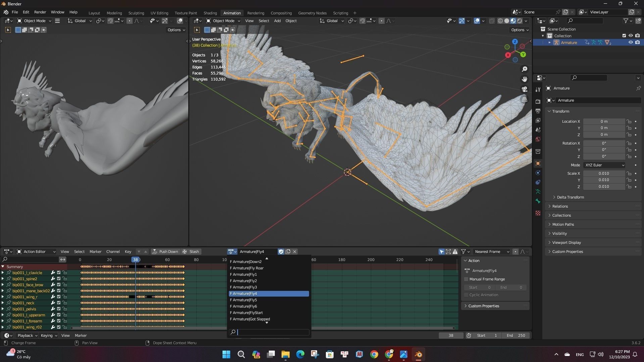Viewport: 644px width, 362px height.
Task: Select Armature|Fly5 from action list
Action: (269, 300)
